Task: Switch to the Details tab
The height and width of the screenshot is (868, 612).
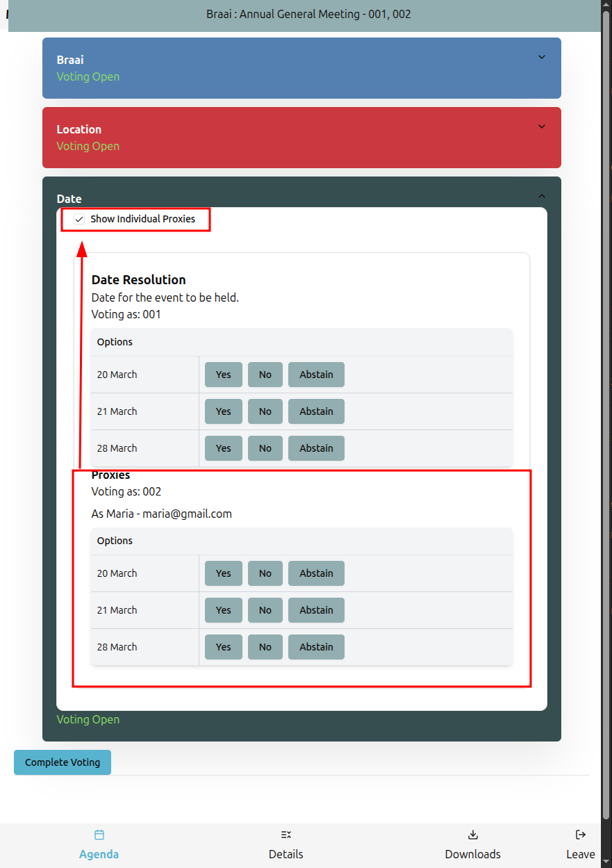Action: [286, 854]
